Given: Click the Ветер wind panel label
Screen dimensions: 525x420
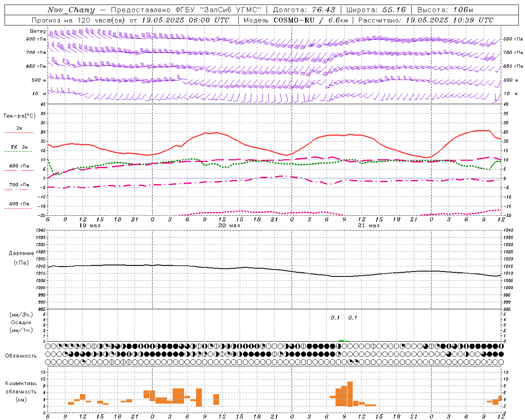Looking at the screenshot, I should click(38, 31).
